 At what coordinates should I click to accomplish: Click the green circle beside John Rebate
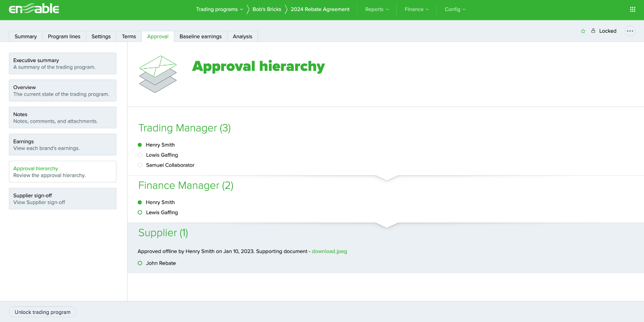[139, 263]
